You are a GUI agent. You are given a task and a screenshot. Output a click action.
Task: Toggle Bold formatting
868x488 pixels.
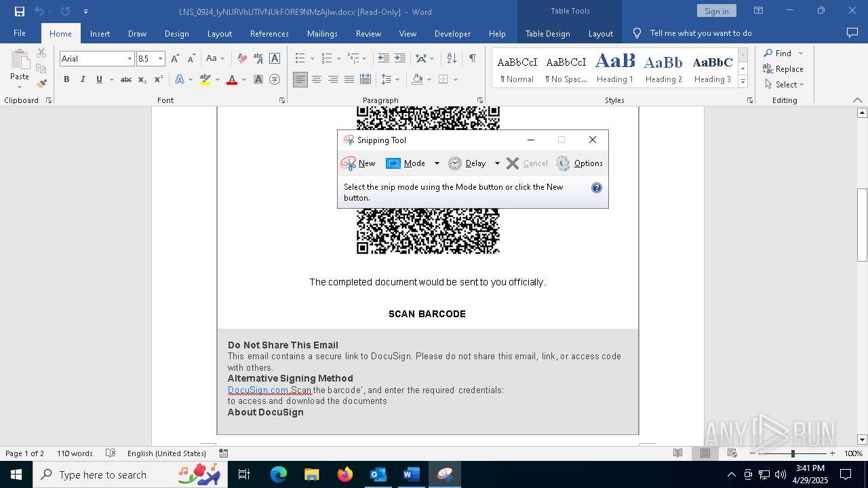point(66,79)
